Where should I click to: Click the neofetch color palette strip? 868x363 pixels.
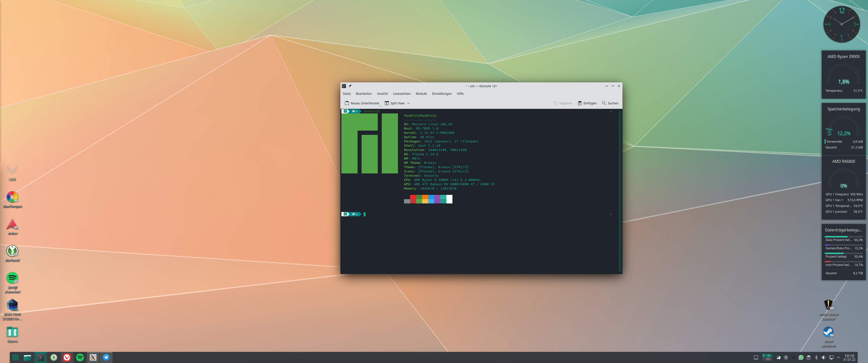(x=428, y=199)
